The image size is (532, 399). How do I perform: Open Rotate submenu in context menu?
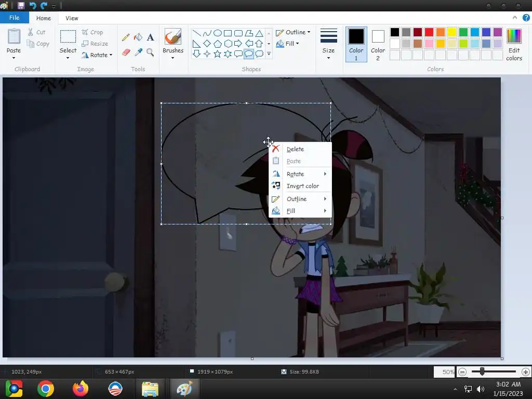[300, 174]
